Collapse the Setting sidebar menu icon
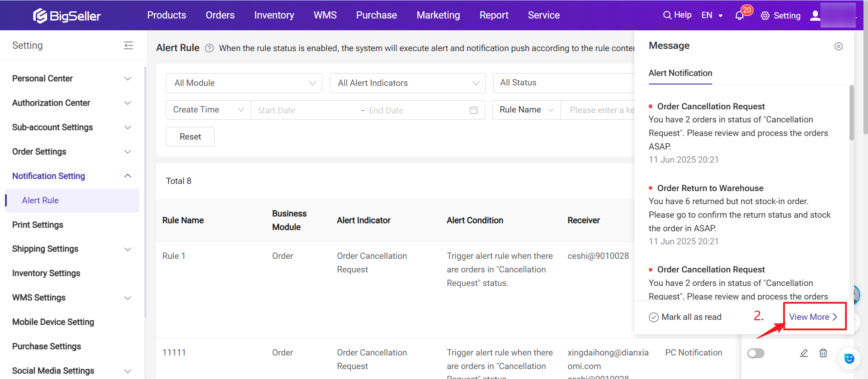Image resolution: width=868 pixels, height=379 pixels. pos(128,45)
